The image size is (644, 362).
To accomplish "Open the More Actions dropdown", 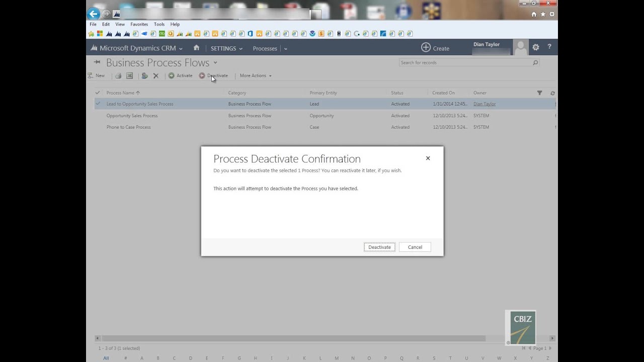I will [256, 75].
